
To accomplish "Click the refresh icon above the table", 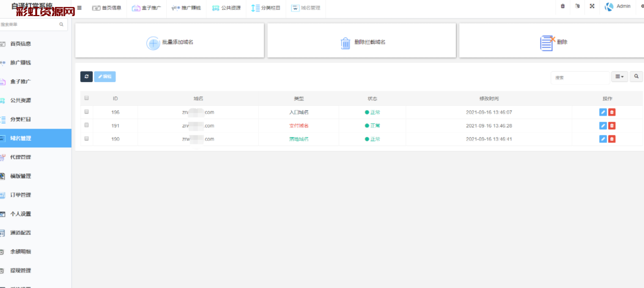I will click(x=86, y=77).
